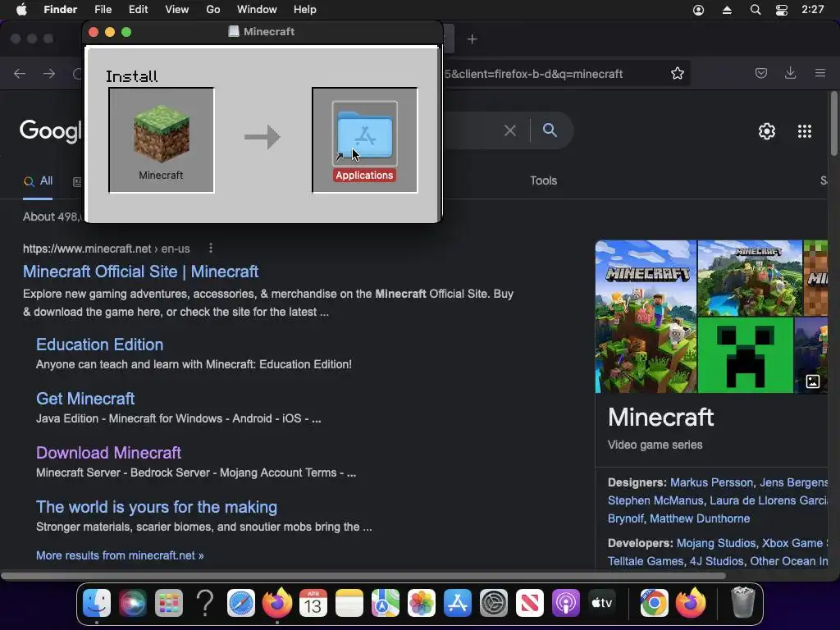This screenshot has height=630, width=840.
Task: Open Photos app in the Dock
Action: 422,604
